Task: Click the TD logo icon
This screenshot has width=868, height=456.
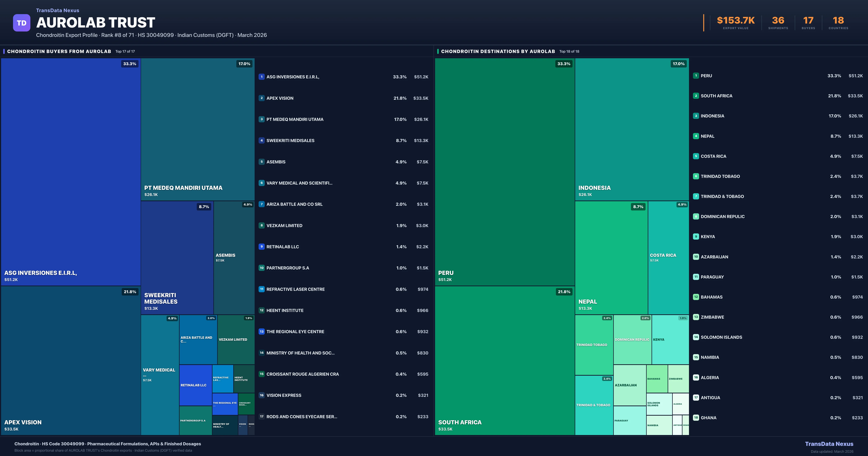Action: coord(22,23)
